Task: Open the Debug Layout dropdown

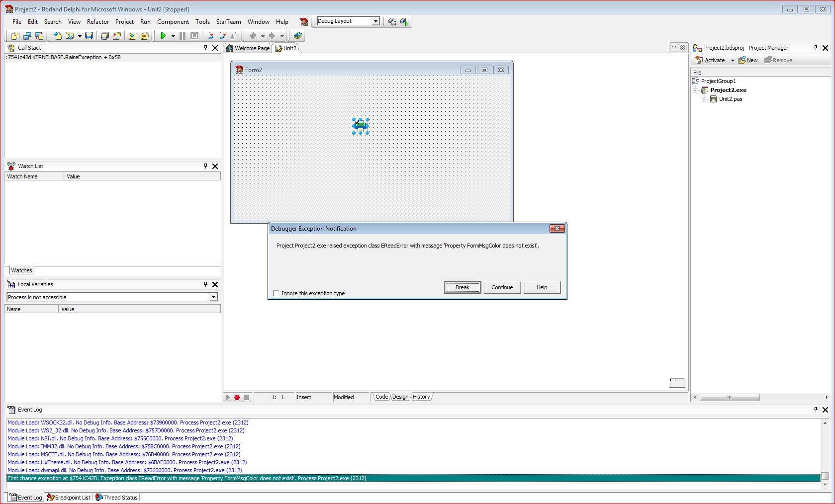Action: [375, 21]
